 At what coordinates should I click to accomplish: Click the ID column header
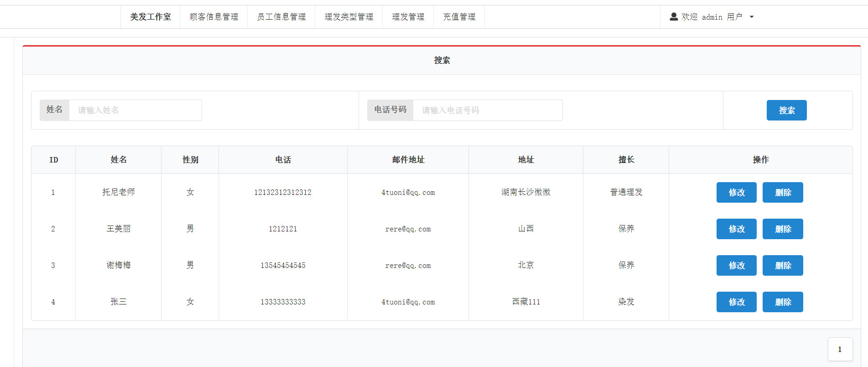point(53,160)
